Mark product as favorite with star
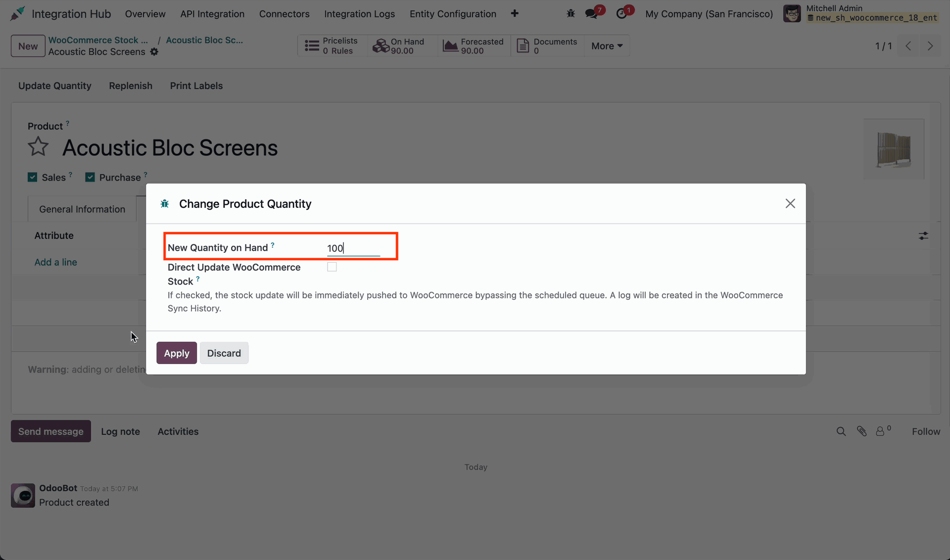Viewport: 950px width, 560px height. (x=38, y=147)
